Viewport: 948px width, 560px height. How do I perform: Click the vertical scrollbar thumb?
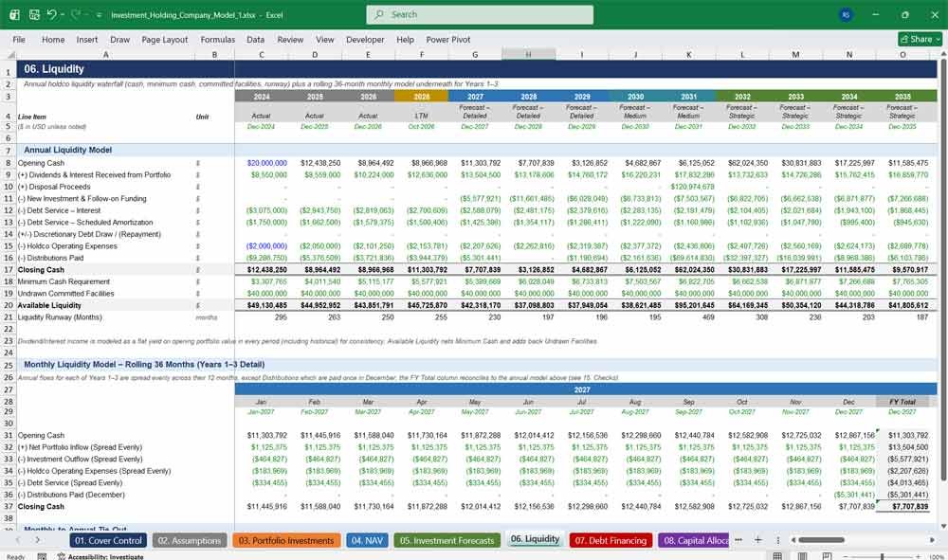click(942, 270)
